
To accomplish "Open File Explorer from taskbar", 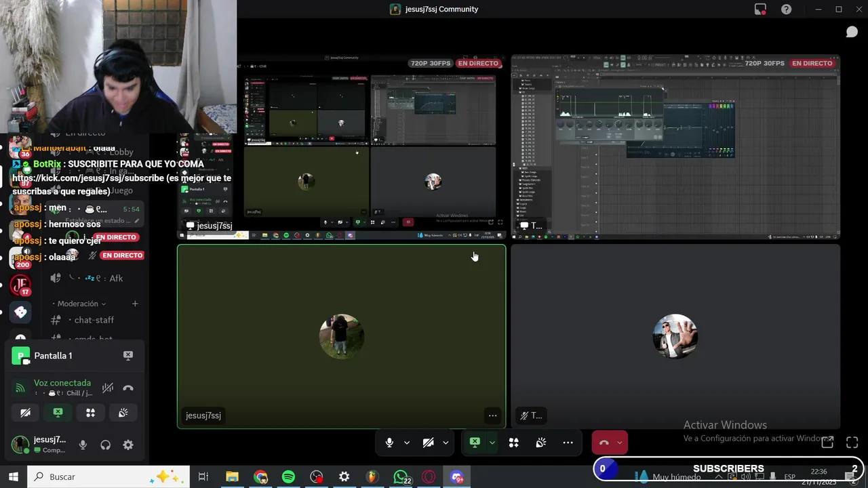I will coord(232,476).
